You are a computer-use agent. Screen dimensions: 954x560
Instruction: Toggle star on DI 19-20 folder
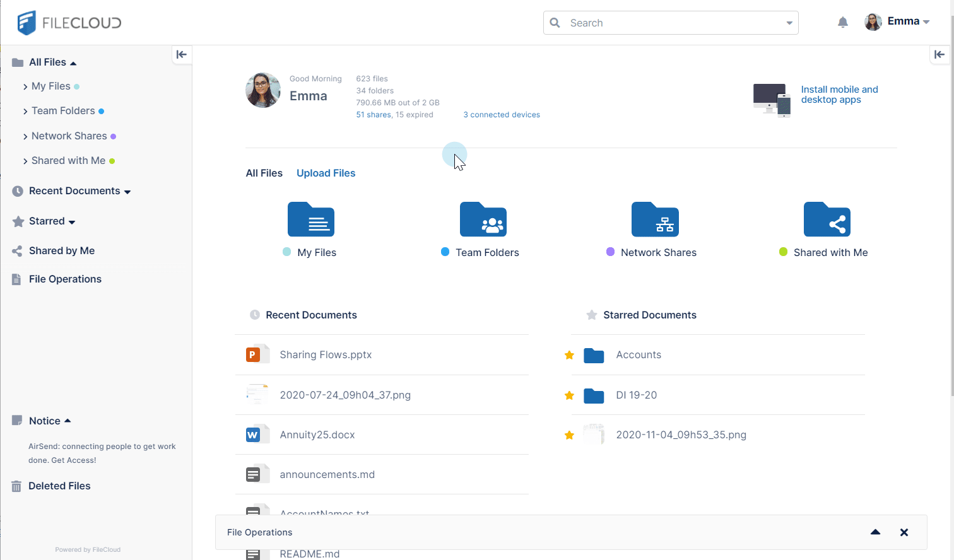coord(569,395)
